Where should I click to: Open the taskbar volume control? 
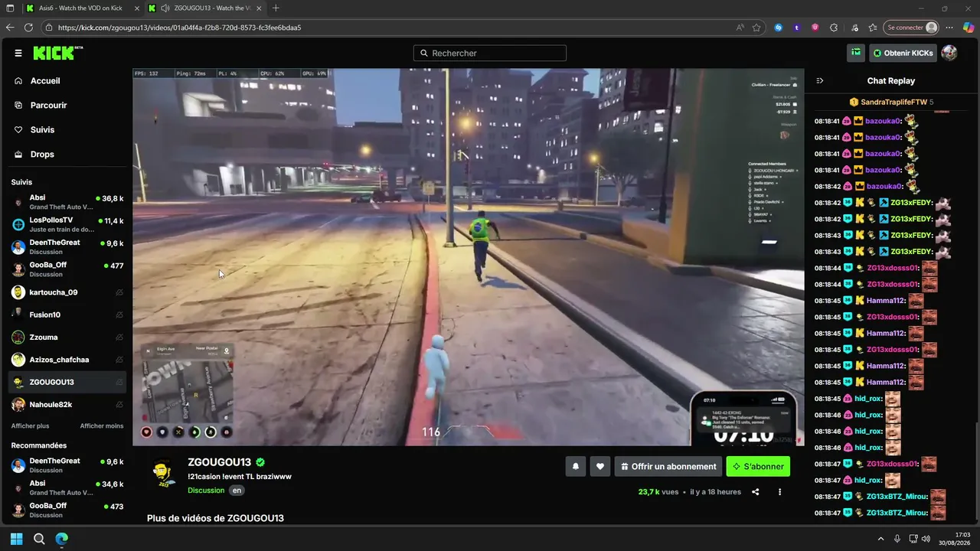pos(926,539)
